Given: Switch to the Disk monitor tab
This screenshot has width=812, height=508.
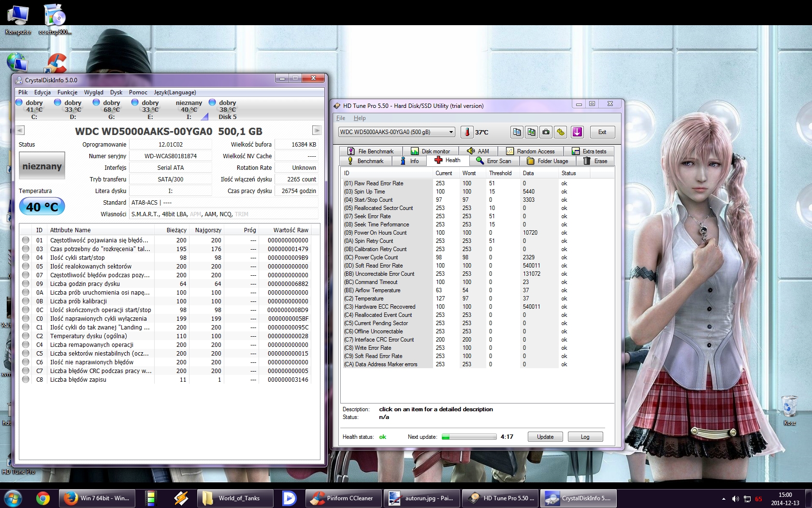Looking at the screenshot, I should (430, 151).
